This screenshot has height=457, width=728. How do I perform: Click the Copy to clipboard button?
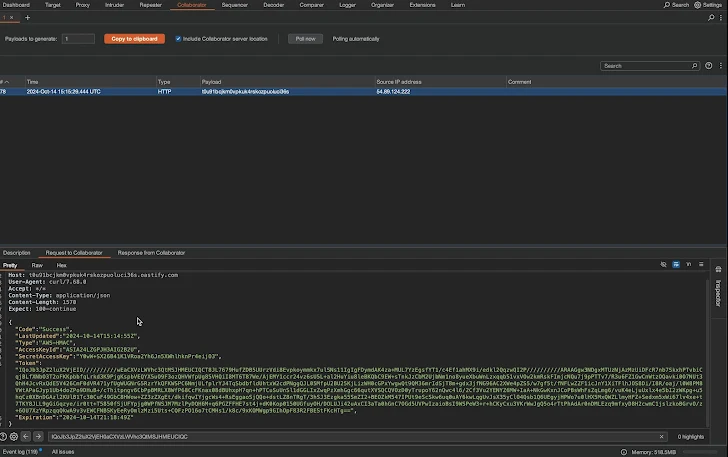tap(134, 39)
